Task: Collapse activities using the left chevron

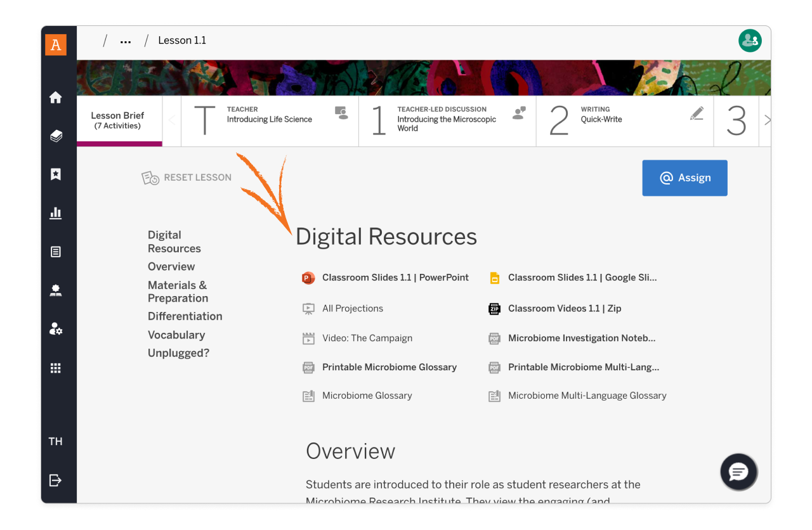Action: pos(171,120)
